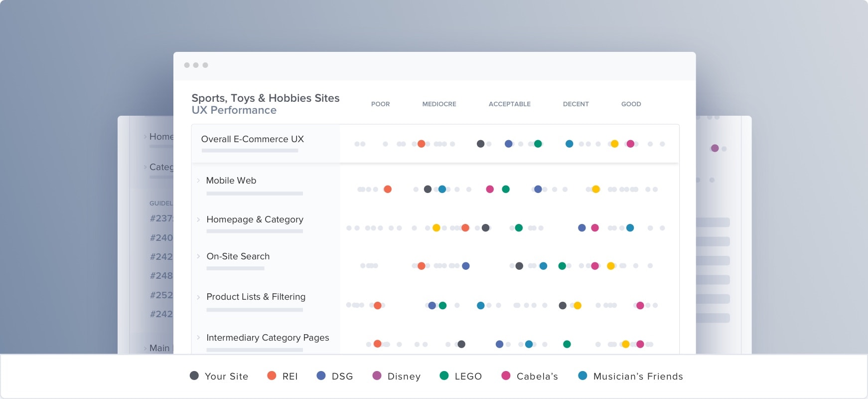The image size is (868, 399).
Task: Select LEGO green dot in Product Lists & Filtering
Action: 442,305
